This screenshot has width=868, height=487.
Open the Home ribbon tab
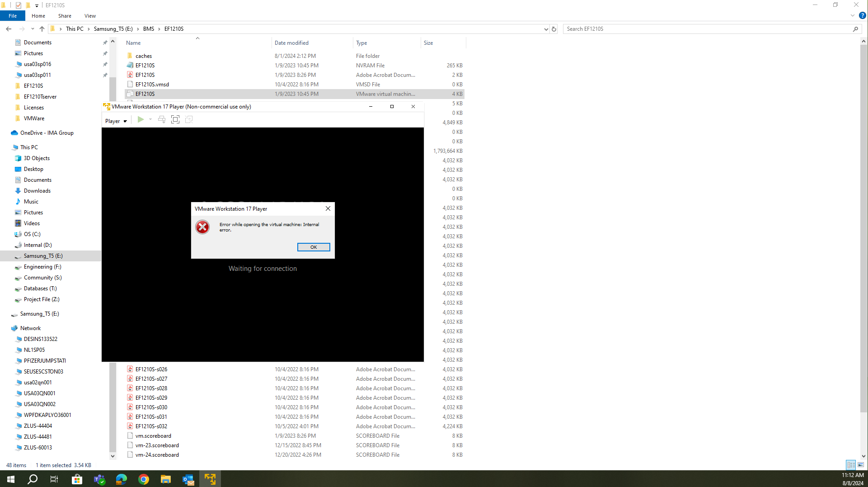[38, 16]
